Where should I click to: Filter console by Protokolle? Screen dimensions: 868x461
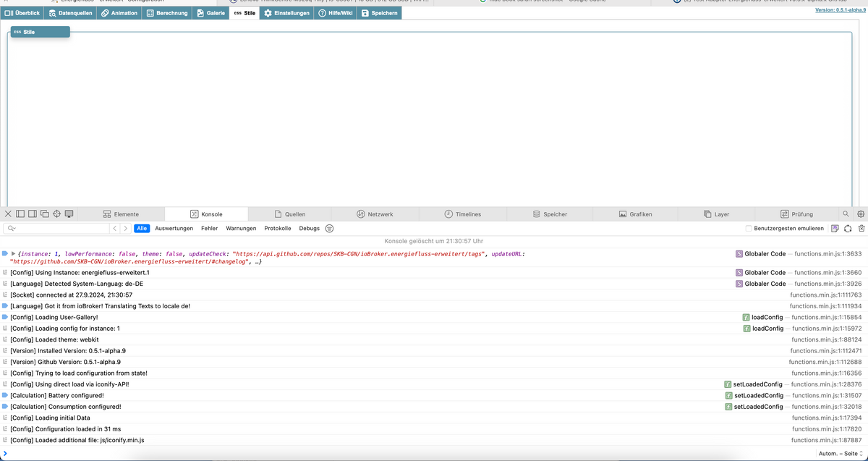click(x=278, y=229)
